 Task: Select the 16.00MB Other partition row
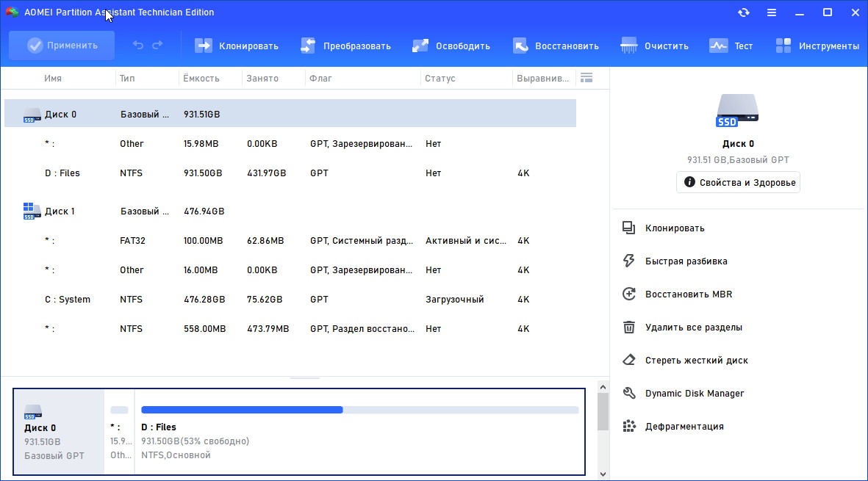(290, 270)
